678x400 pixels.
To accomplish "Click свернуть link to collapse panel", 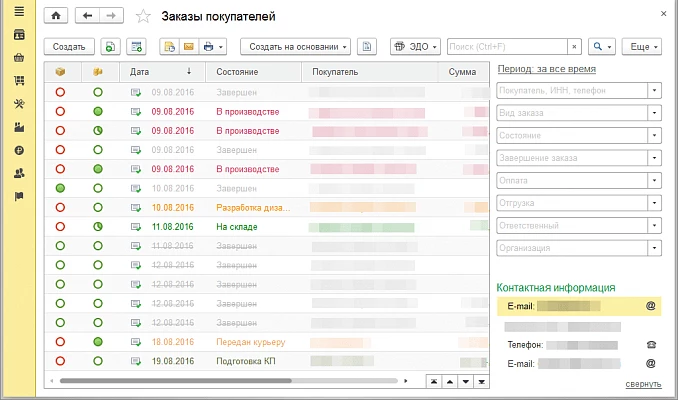I will coord(643,384).
